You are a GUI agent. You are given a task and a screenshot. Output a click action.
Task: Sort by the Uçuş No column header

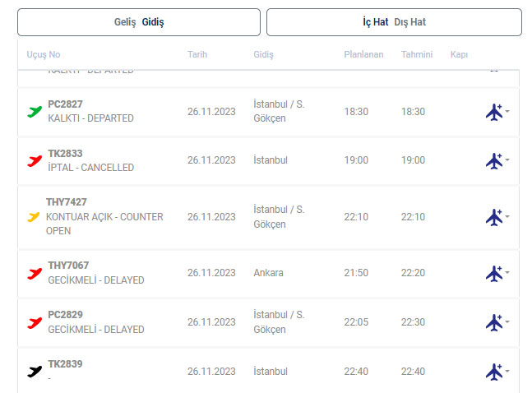point(44,54)
